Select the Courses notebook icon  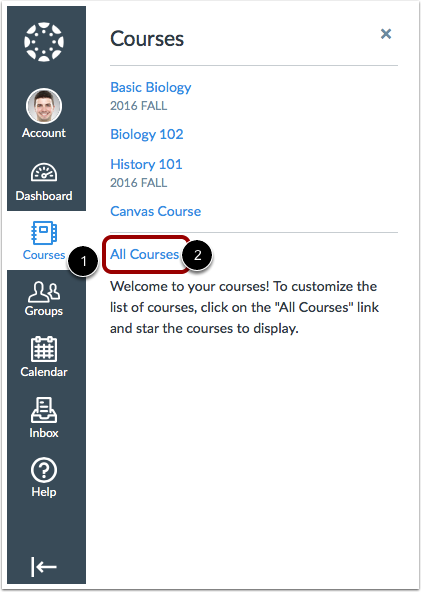coord(44,233)
